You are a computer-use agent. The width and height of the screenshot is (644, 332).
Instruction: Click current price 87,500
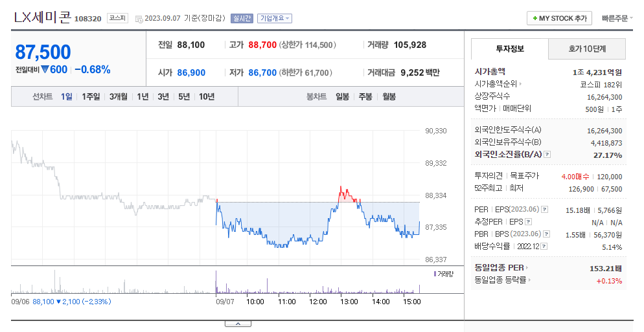pyautogui.click(x=43, y=52)
